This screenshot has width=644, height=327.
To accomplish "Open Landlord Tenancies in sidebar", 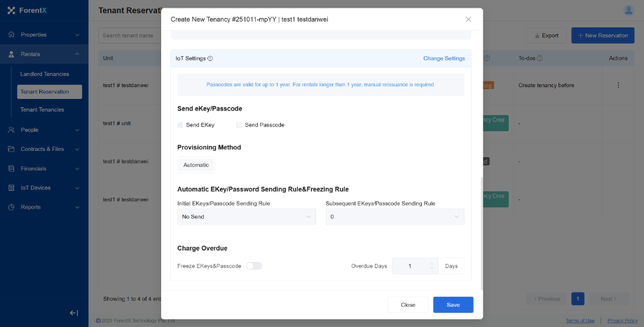I will [45, 74].
